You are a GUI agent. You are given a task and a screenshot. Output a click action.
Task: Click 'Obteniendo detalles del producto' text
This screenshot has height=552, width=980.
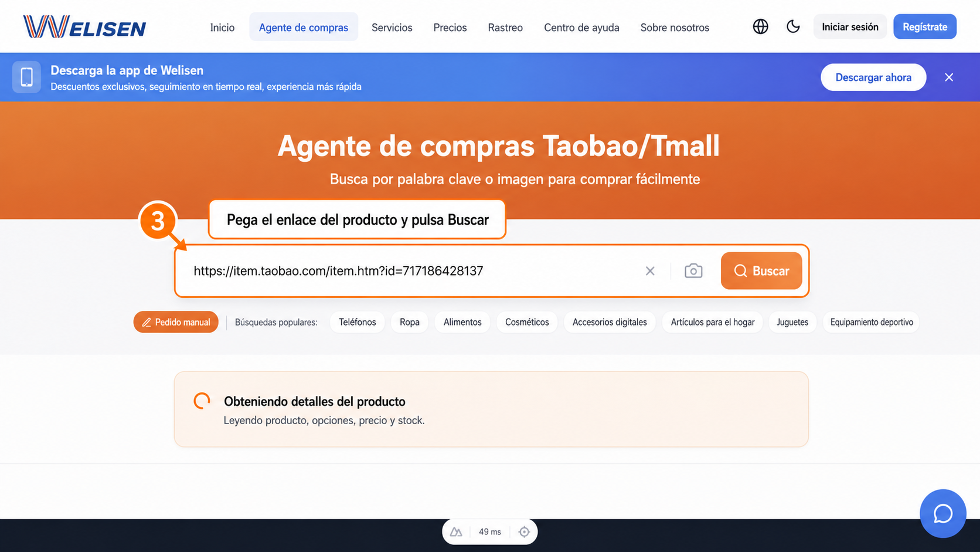[315, 401]
